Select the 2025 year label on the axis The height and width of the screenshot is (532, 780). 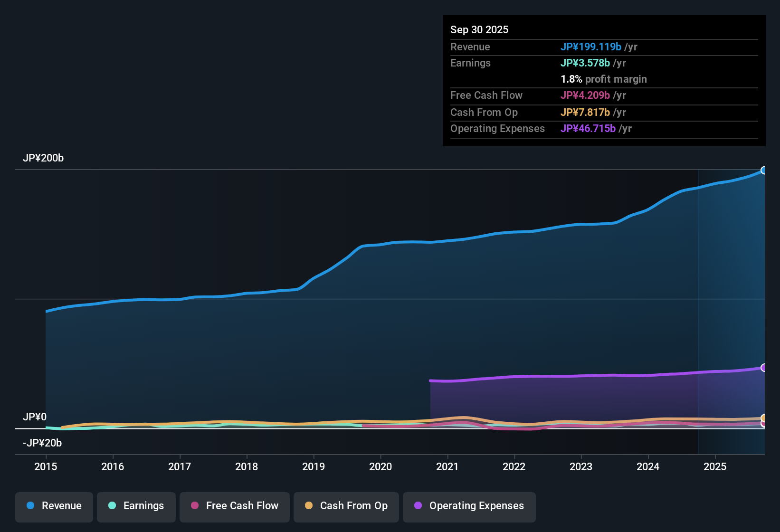[x=715, y=467]
